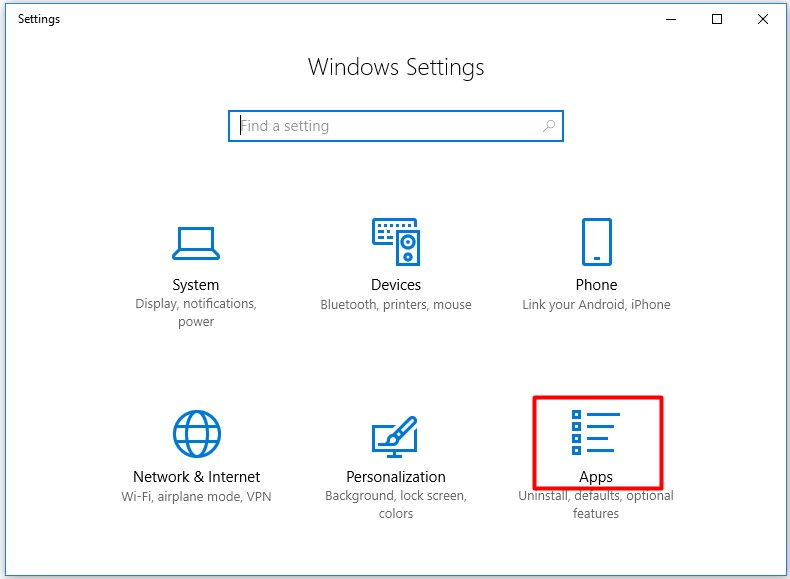Open the Devices keyboard and speaker icon
790x579 pixels.
tap(396, 242)
